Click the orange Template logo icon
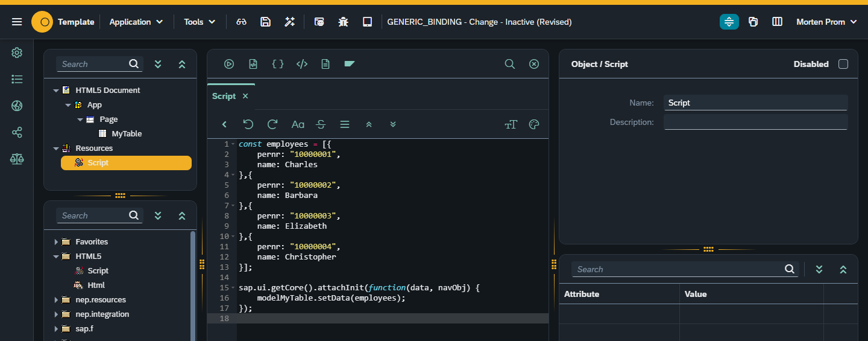 pos(42,22)
